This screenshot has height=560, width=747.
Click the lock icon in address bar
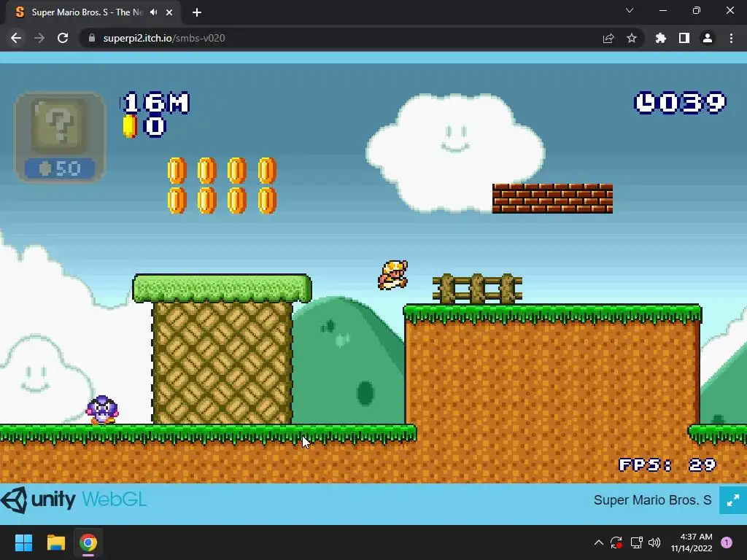(92, 38)
